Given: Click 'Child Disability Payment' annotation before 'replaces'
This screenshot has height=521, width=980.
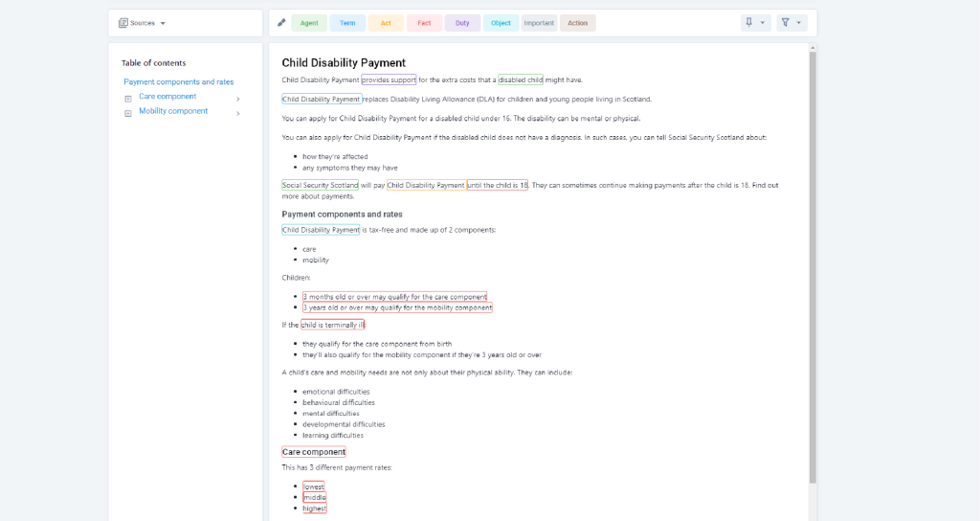Looking at the screenshot, I should 322,99.
